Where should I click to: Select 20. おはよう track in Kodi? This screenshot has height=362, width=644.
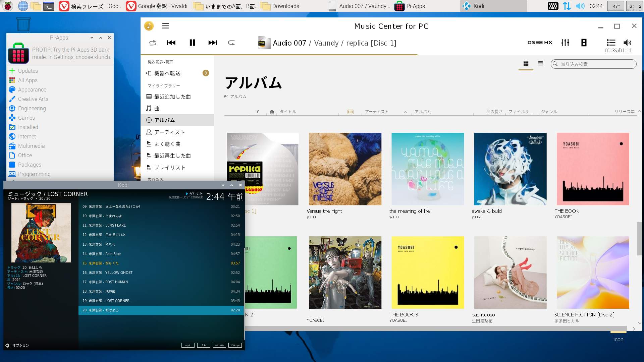(161, 310)
